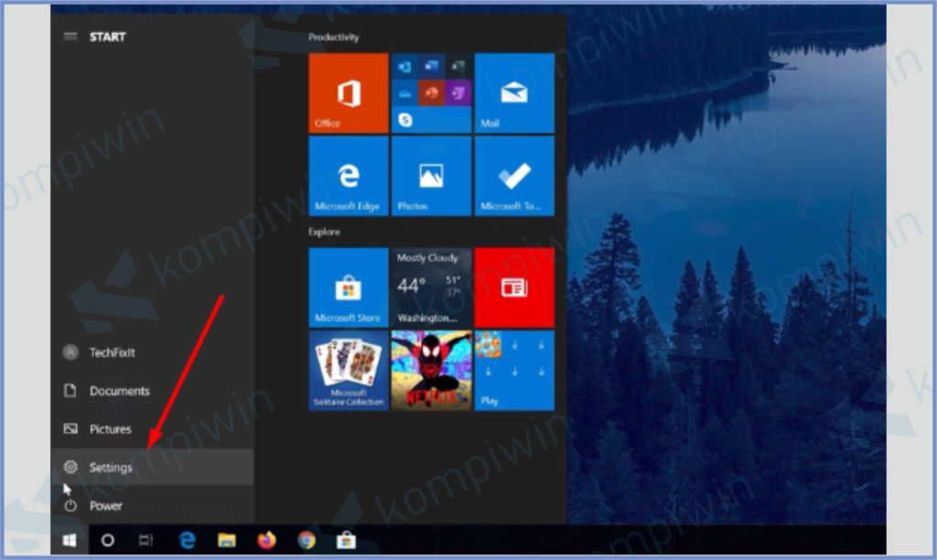Click the Windows Start button on taskbar
This screenshot has width=937, height=560.
point(70,540)
